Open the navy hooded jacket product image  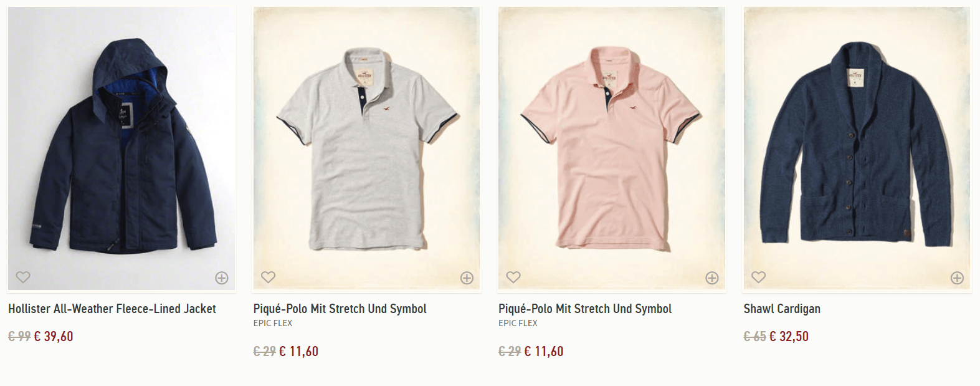pyautogui.click(x=121, y=143)
